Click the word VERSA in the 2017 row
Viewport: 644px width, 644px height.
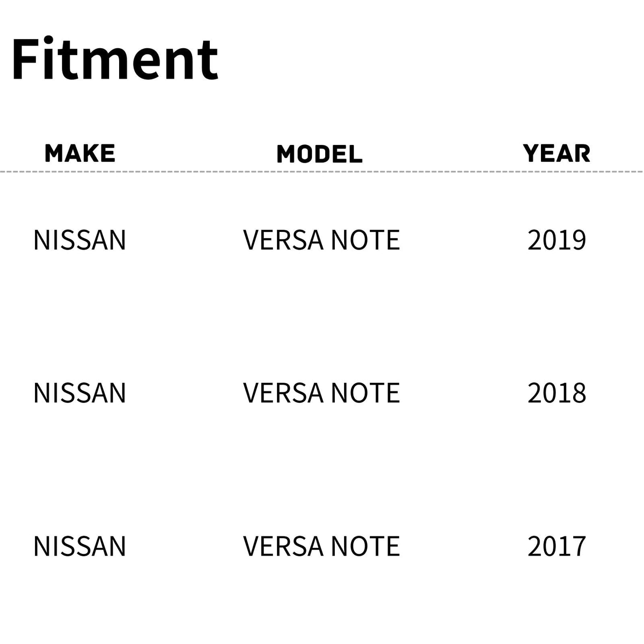pos(283,546)
